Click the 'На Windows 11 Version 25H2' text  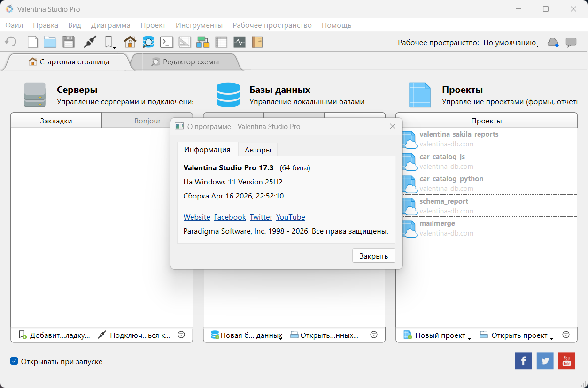coord(233,182)
